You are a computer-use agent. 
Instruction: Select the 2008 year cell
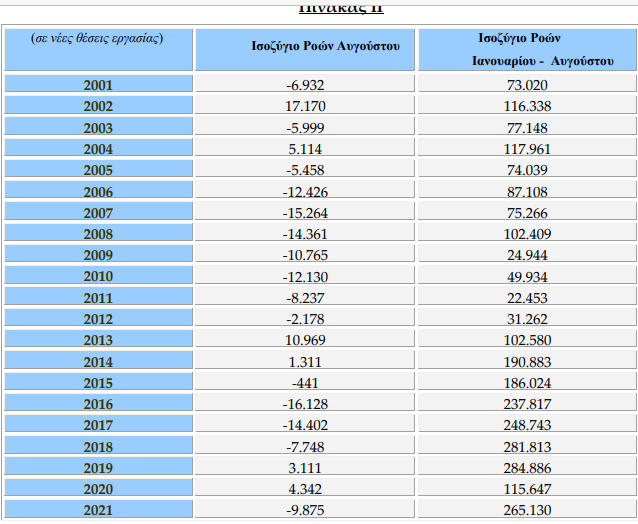pyautogui.click(x=97, y=234)
